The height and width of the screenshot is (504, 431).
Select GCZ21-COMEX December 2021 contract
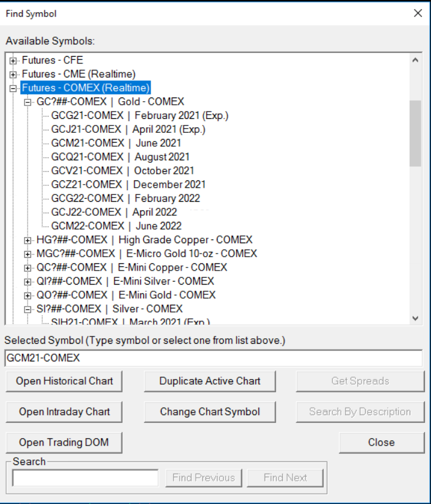click(129, 185)
